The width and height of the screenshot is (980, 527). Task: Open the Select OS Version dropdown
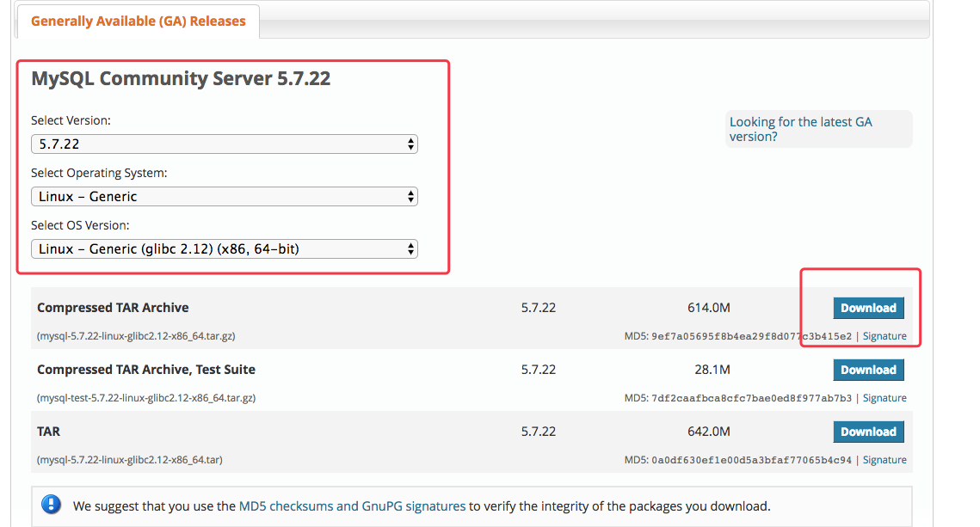tap(224, 249)
